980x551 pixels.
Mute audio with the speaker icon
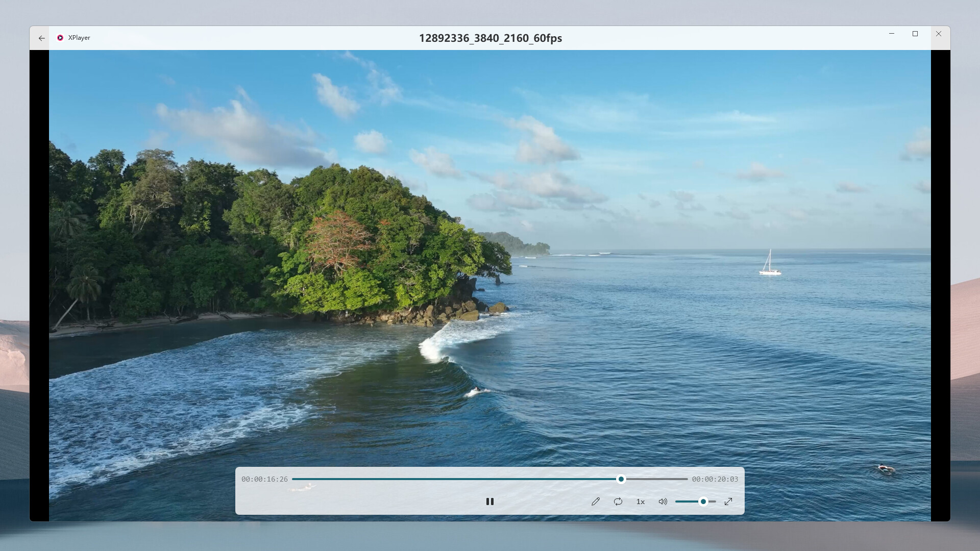(x=663, y=502)
